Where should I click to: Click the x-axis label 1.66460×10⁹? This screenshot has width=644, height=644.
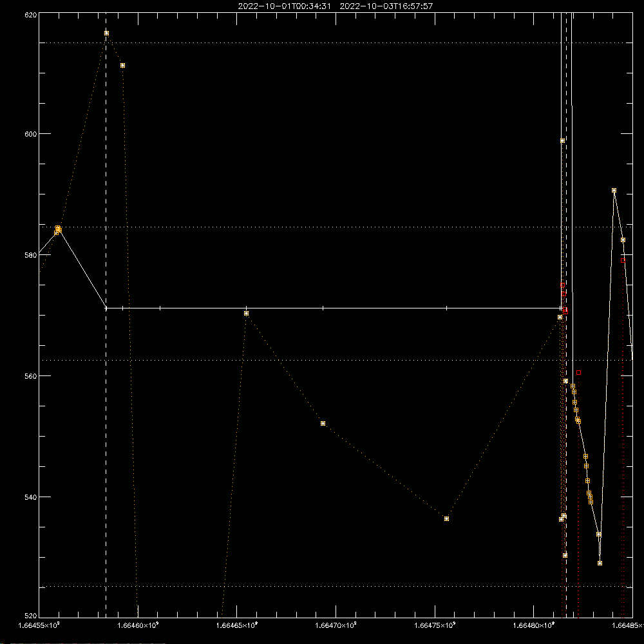coord(138,625)
